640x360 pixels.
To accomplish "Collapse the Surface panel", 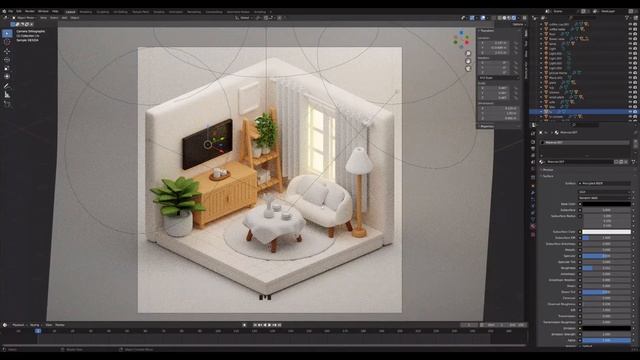I will [x=547, y=176].
